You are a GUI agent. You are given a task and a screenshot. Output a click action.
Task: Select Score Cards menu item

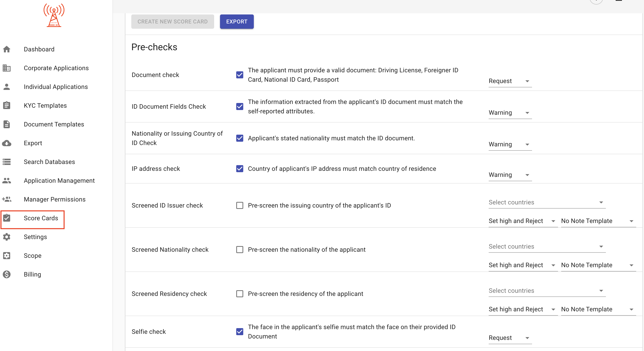[x=41, y=218]
